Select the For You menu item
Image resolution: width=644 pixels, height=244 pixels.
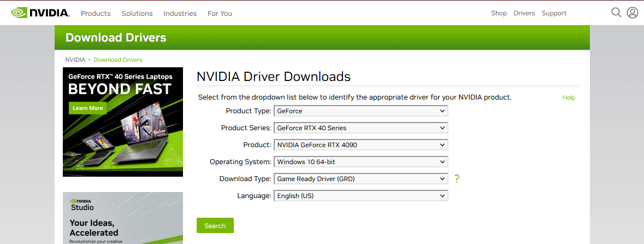pos(220,13)
